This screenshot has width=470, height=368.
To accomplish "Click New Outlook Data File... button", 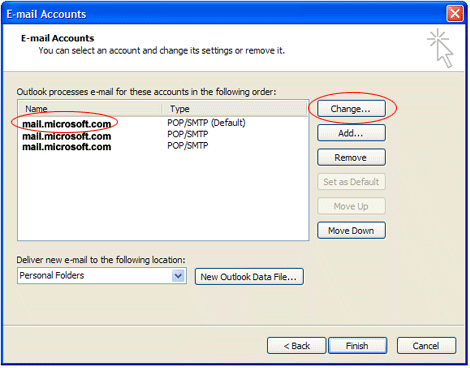I will [249, 277].
